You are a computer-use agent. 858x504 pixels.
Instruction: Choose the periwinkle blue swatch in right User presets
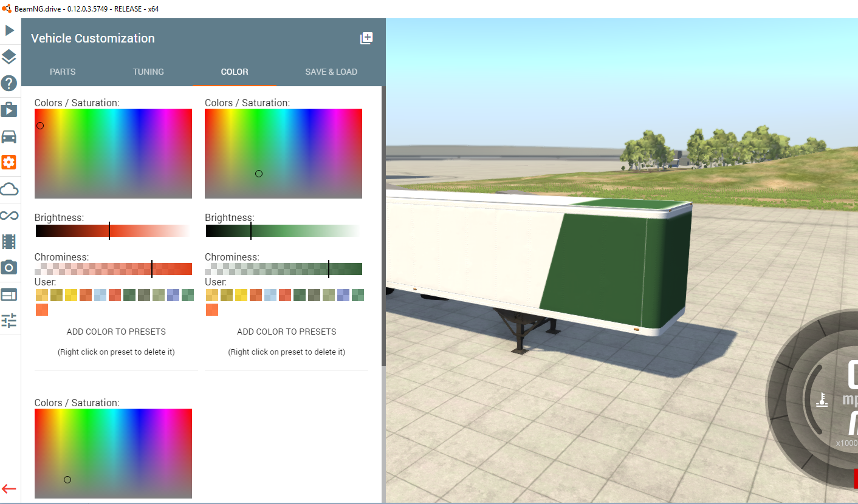(343, 295)
